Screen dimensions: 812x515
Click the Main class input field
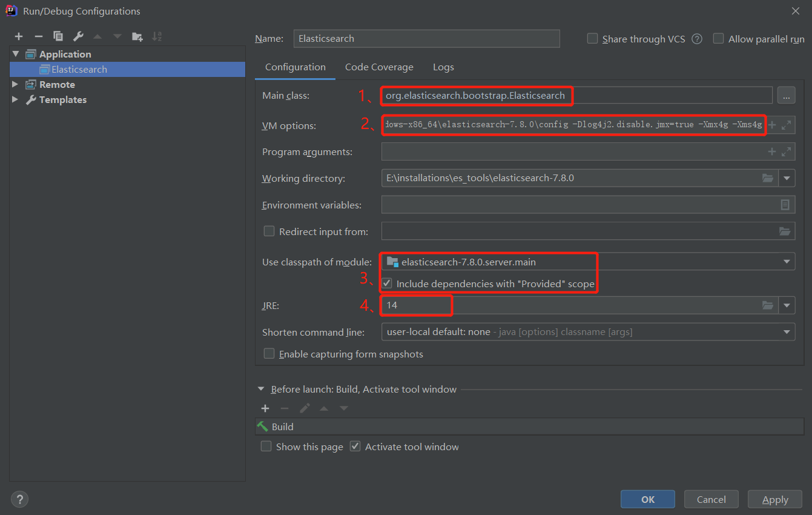pyautogui.click(x=577, y=95)
